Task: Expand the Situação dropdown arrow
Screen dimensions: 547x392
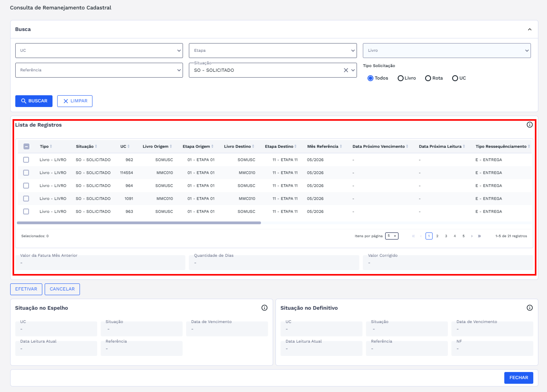Action: (x=353, y=70)
